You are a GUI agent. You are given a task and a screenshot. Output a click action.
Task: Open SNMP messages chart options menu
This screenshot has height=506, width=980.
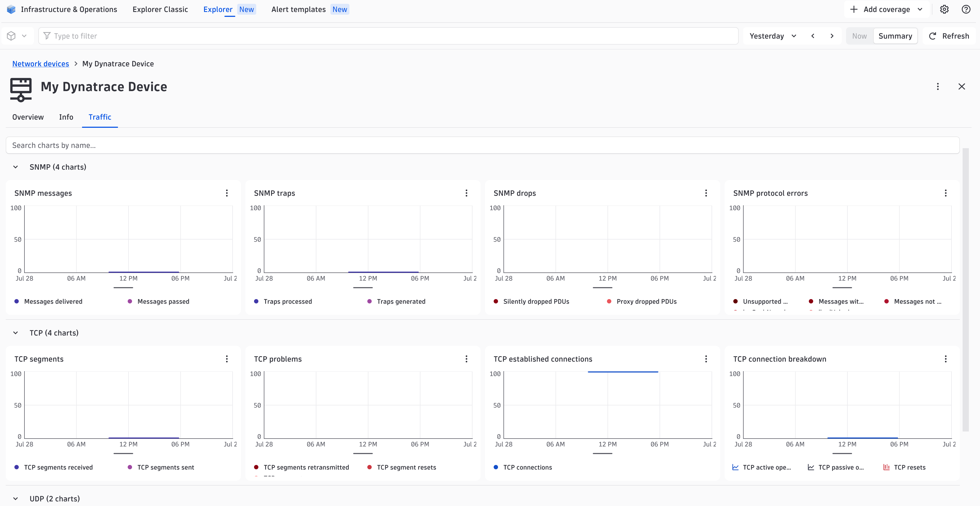(227, 193)
